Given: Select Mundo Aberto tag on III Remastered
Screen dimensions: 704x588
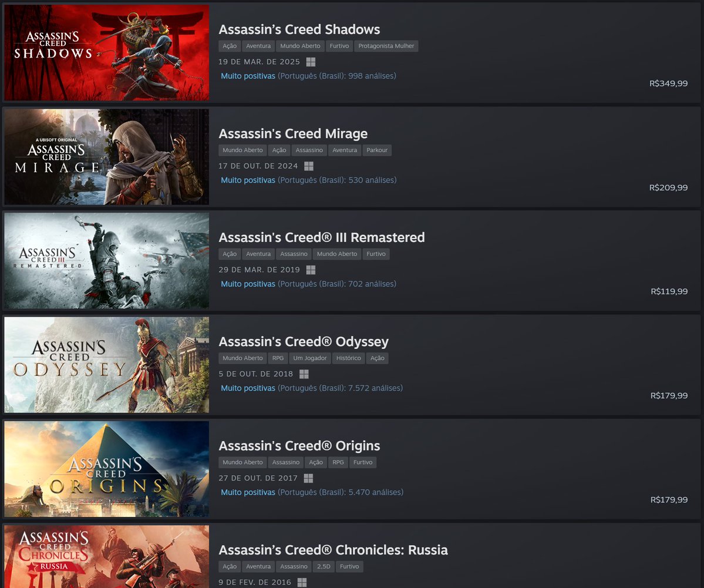Looking at the screenshot, I should tap(337, 254).
